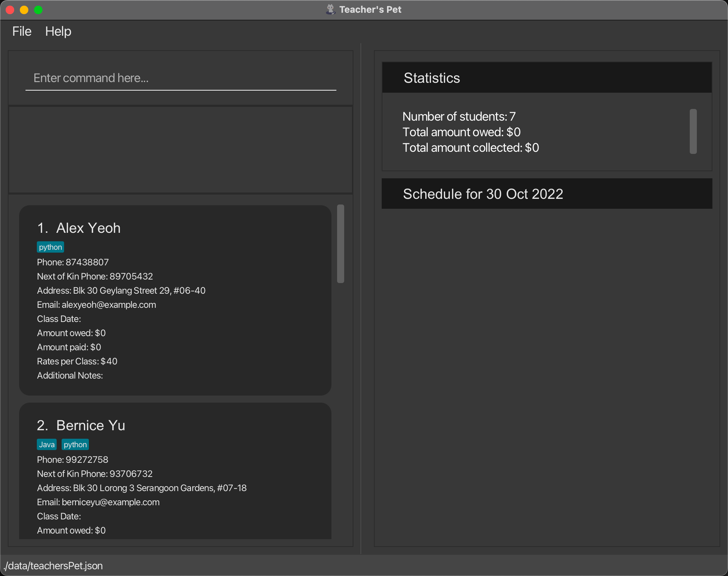The width and height of the screenshot is (728, 576).
Task: Click the empty result display box
Action: point(181,150)
